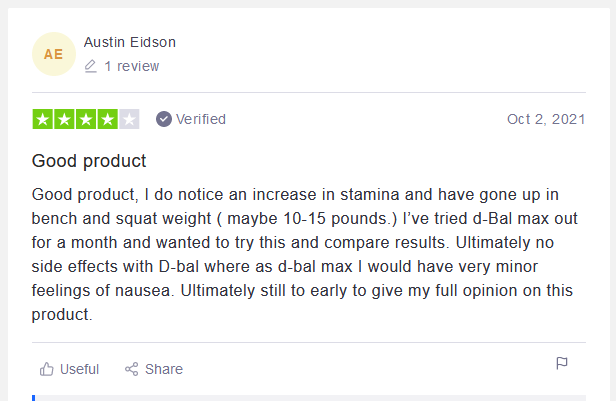Open Austin Eidson's profile name
Image resolution: width=616 pixels, height=401 pixels.
(130, 42)
